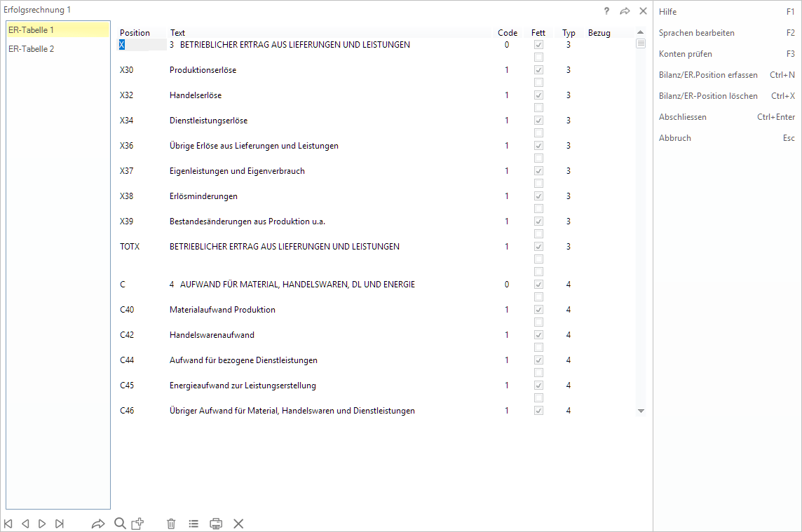Image resolution: width=802 pixels, height=532 pixels.
Task: Click the add new entry plus icon
Action: (138, 524)
